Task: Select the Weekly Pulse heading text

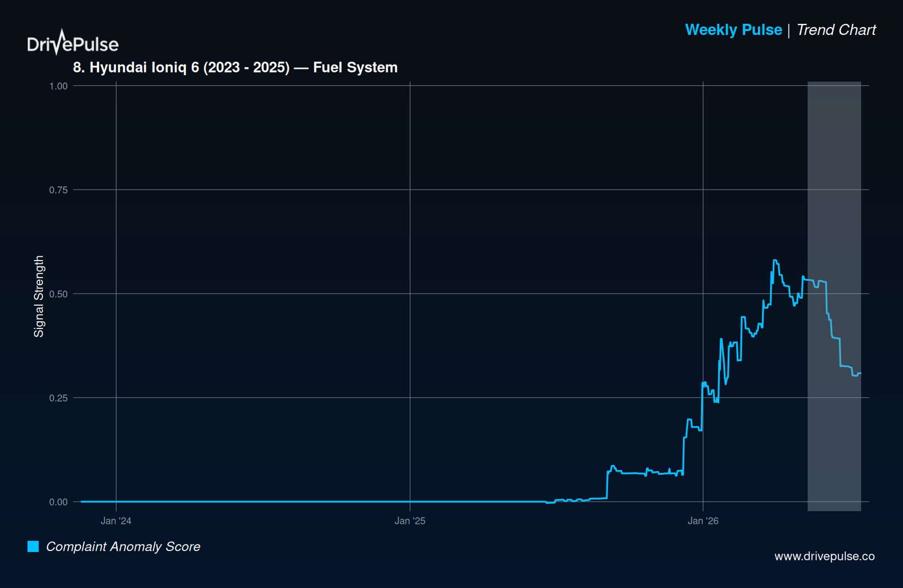Action: [x=734, y=30]
